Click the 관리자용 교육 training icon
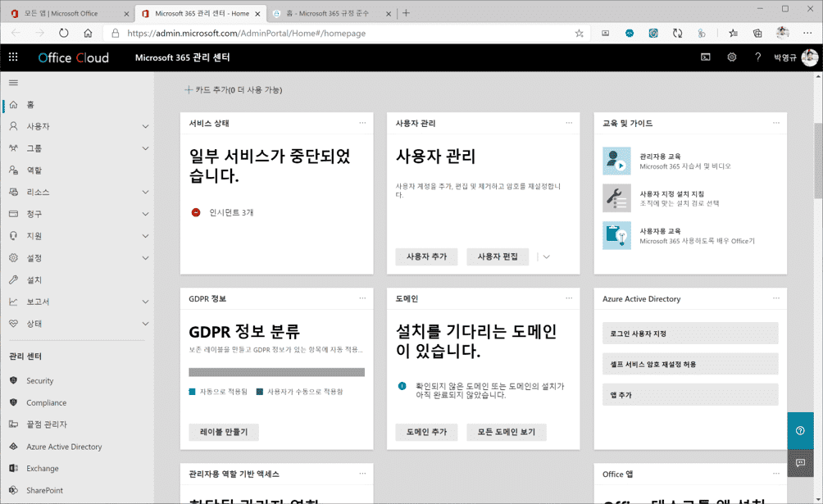Image resolution: width=823 pixels, height=504 pixels. click(x=616, y=161)
